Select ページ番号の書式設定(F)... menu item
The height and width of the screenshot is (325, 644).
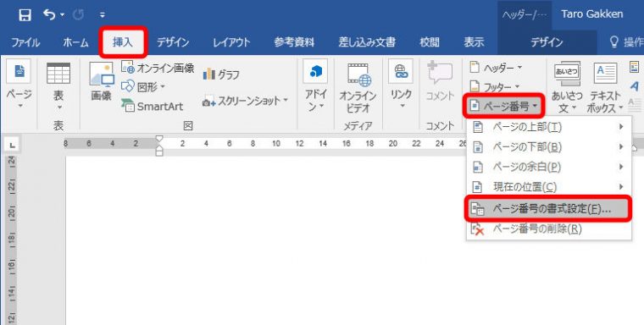pyautogui.click(x=548, y=209)
